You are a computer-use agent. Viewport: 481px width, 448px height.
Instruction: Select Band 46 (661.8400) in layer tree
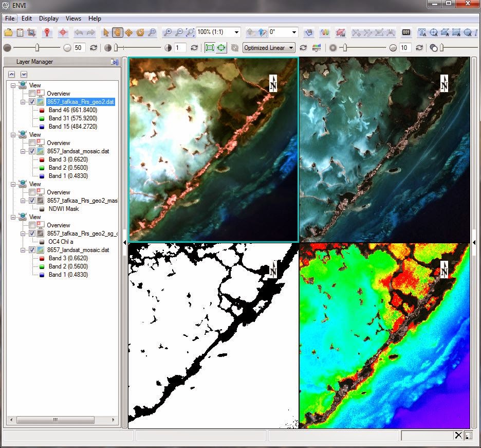click(72, 110)
